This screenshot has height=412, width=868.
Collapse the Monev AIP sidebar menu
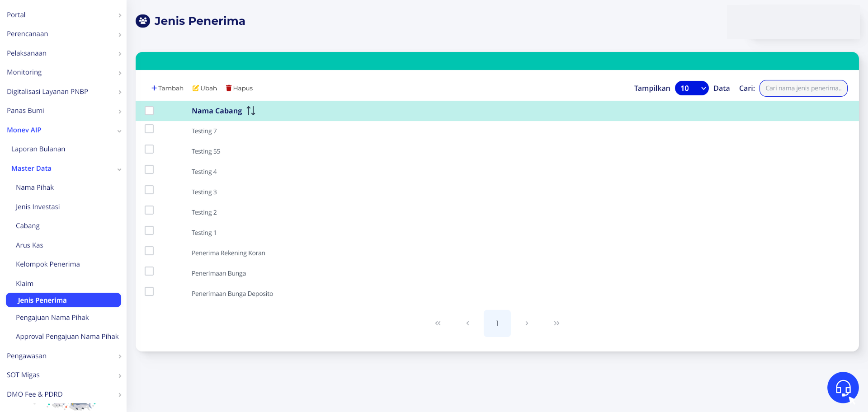point(63,130)
